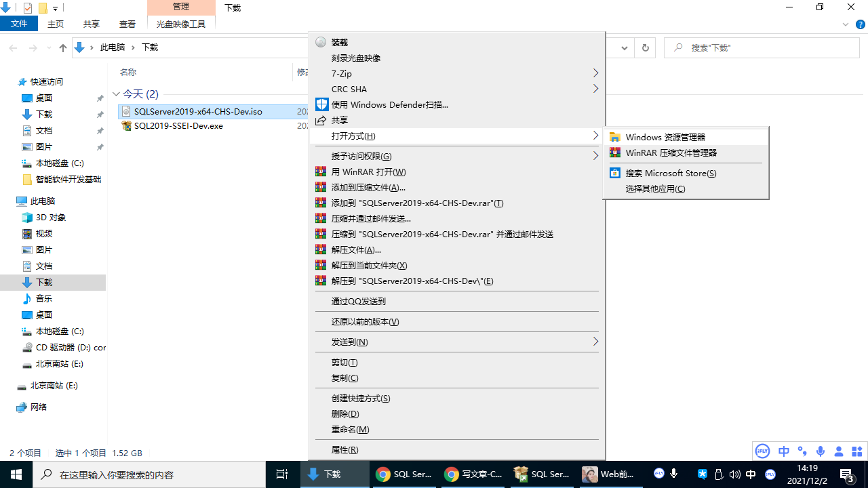Viewport: 868px width, 488px height.
Task: Expand the 打开方式(H) submenu arrow
Action: (x=595, y=136)
